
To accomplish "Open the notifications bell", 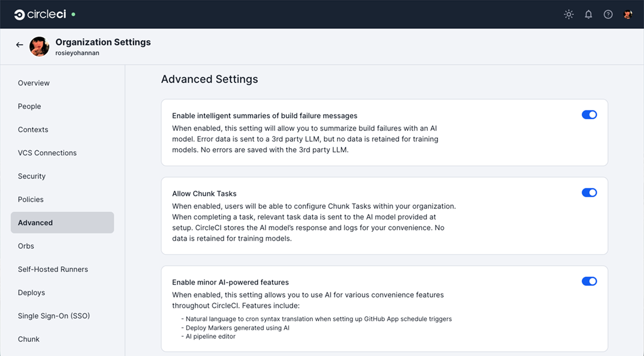I will pos(588,14).
